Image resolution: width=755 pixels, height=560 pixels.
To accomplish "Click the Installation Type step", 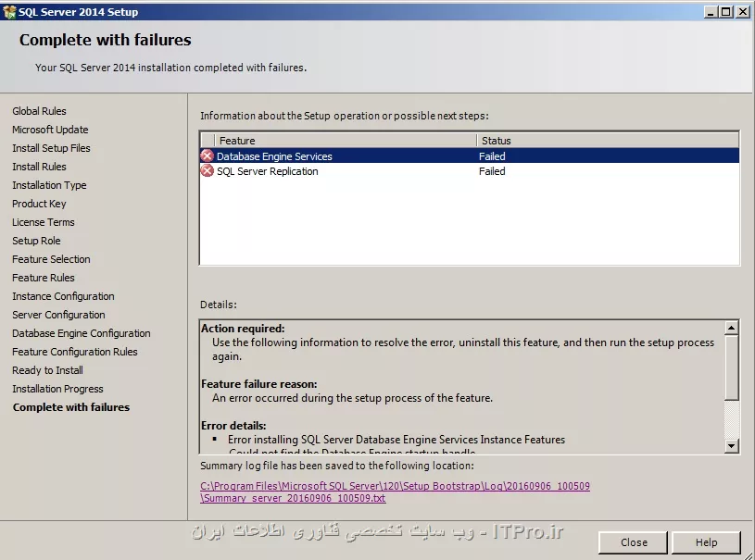I will (x=49, y=185).
